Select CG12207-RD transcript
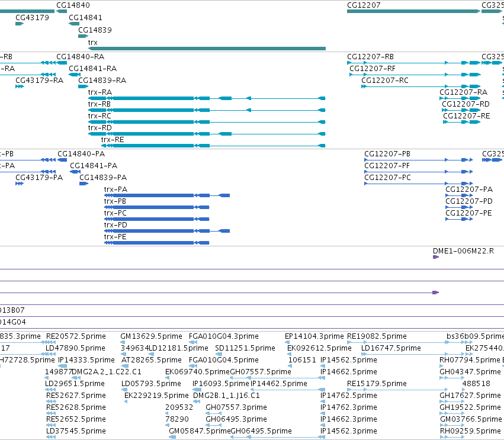This screenshot has width=504, height=440. 461,110
